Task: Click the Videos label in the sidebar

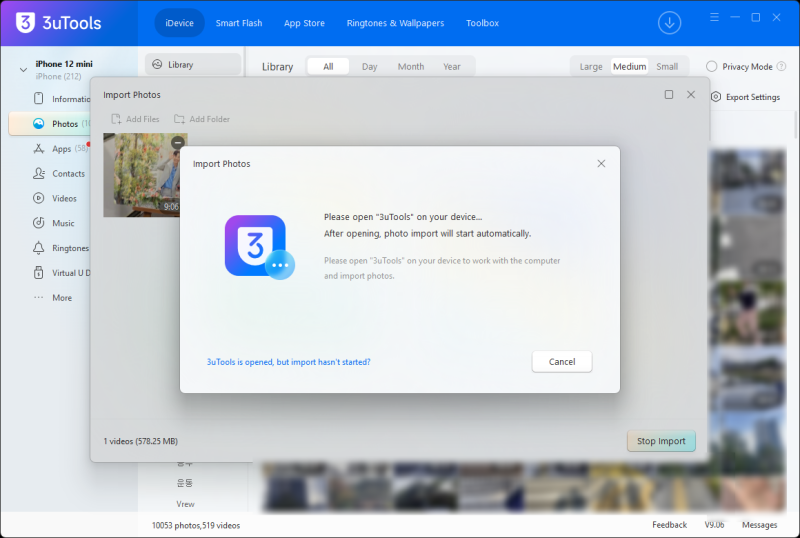Action: 64,198
